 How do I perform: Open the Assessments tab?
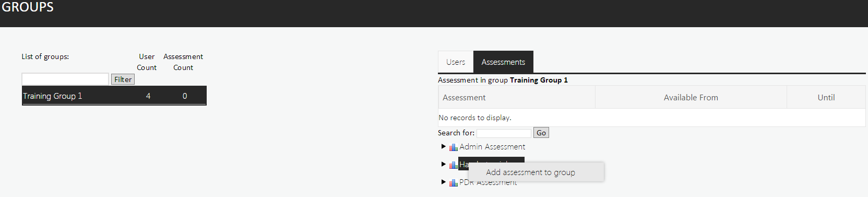tap(503, 62)
